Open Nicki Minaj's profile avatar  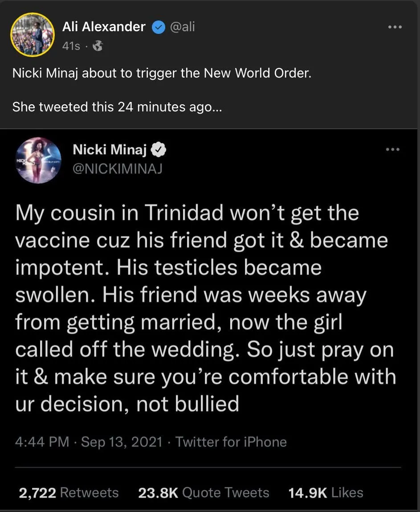[38, 160]
